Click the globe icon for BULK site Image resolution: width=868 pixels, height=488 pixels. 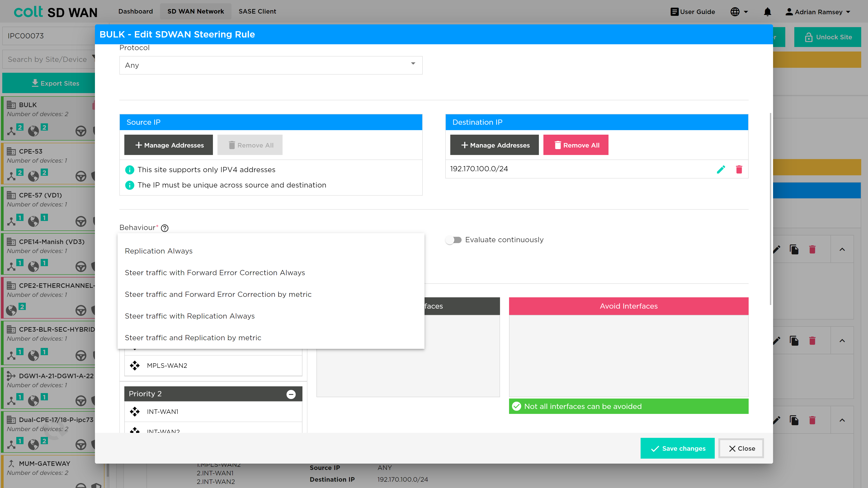[33, 131]
